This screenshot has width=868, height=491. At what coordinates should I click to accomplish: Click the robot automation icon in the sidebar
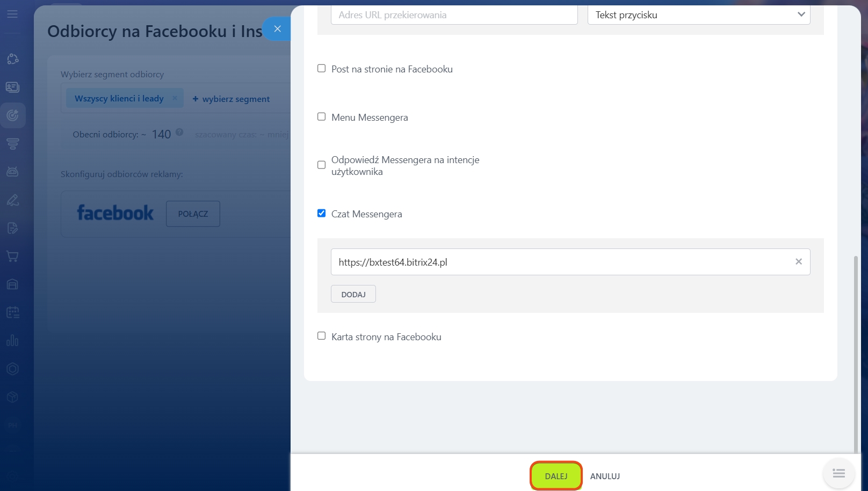(x=12, y=172)
